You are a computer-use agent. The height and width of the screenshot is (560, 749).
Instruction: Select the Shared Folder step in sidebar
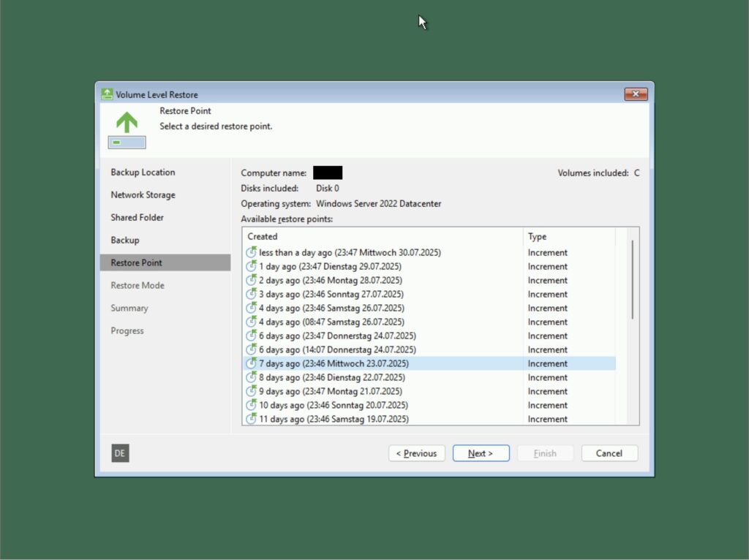click(138, 217)
